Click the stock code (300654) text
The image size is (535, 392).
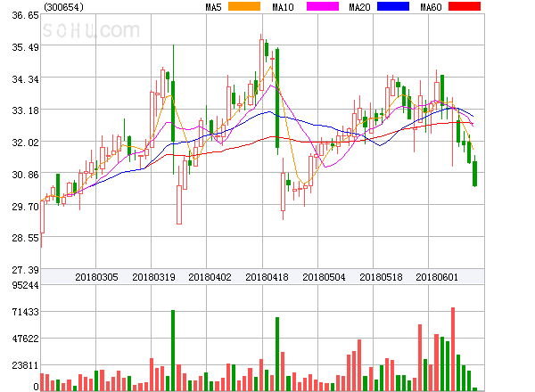[x=64, y=7]
